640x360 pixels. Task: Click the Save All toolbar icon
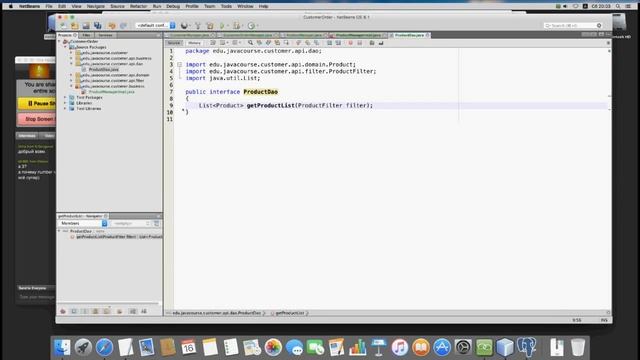[98, 26]
